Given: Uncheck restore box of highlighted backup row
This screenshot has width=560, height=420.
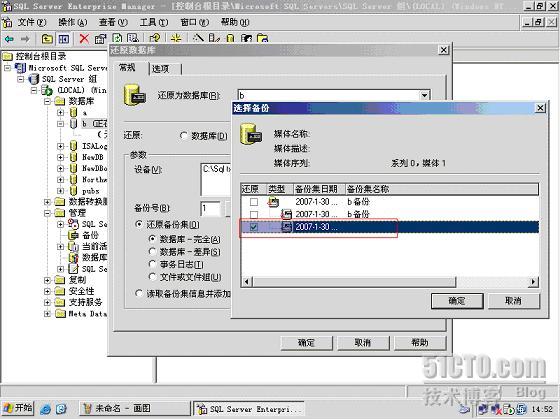Looking at the screenshot, I should (x=254, y=227).
